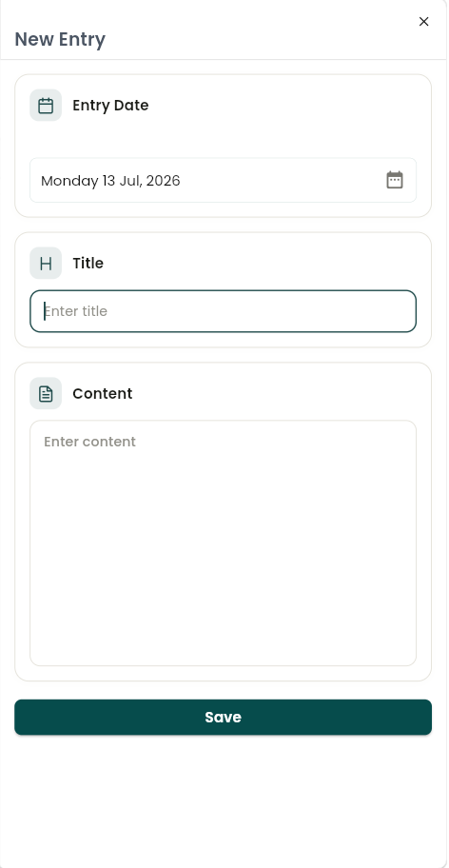Click empty space between date text and picker icon
This screenshot has width=449, height=868.
[282, 181]
